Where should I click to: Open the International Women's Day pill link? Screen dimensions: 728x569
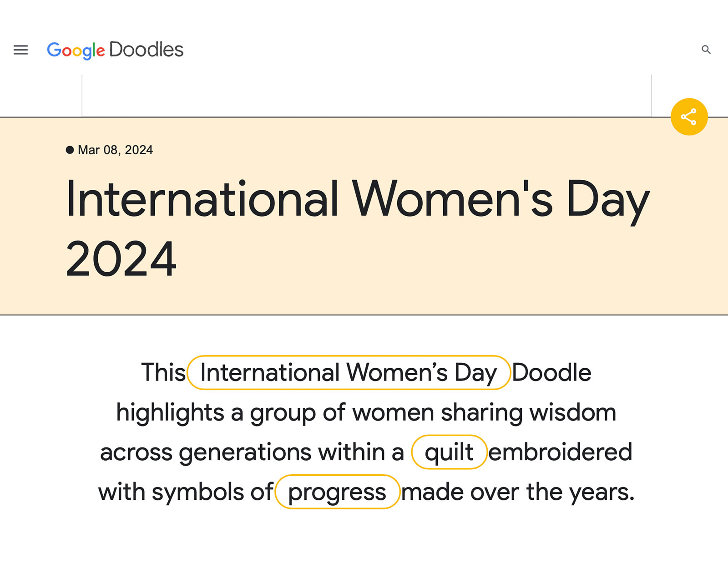349,373
